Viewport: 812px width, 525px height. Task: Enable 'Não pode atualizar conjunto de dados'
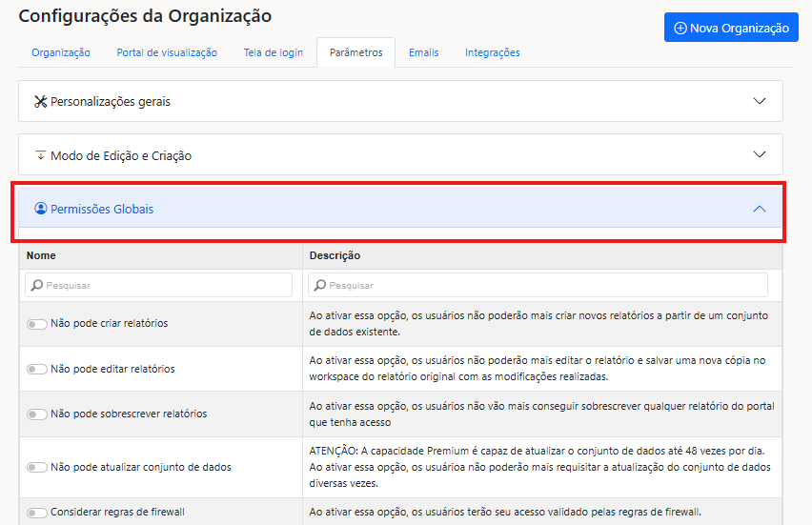click(x=37, y=468)
